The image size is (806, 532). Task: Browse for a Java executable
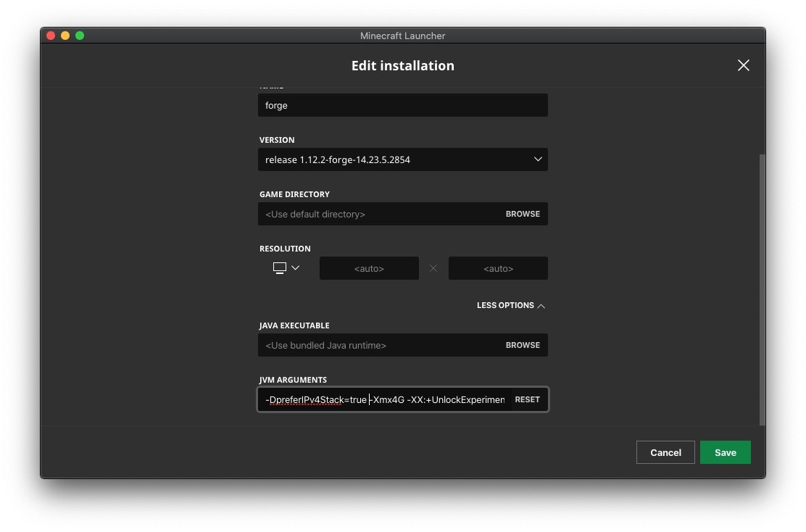(523, 346)
